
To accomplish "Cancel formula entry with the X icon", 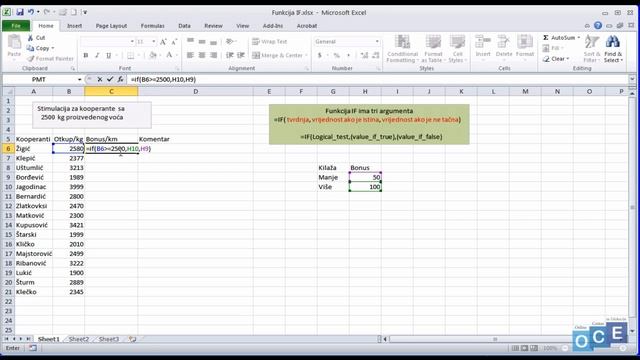I will (100, 79).
